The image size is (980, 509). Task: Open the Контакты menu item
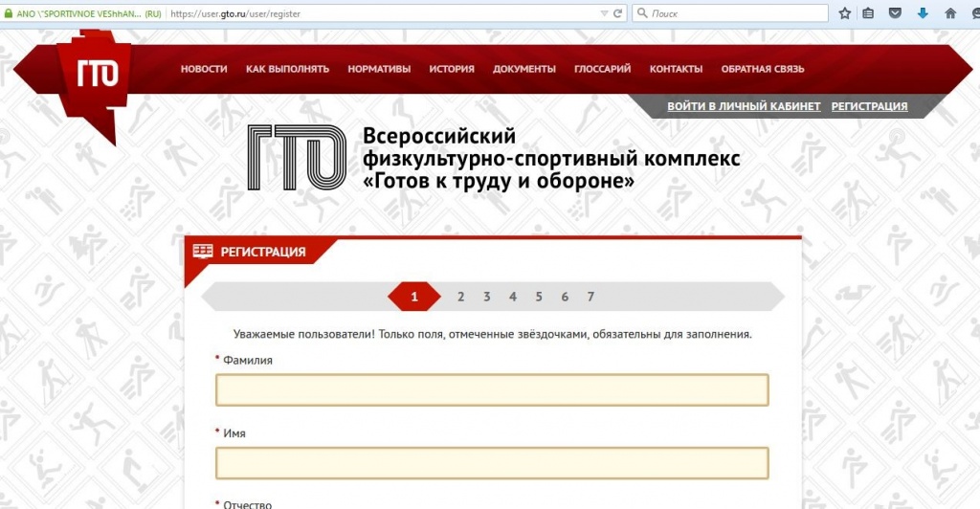tap(676, 69)
